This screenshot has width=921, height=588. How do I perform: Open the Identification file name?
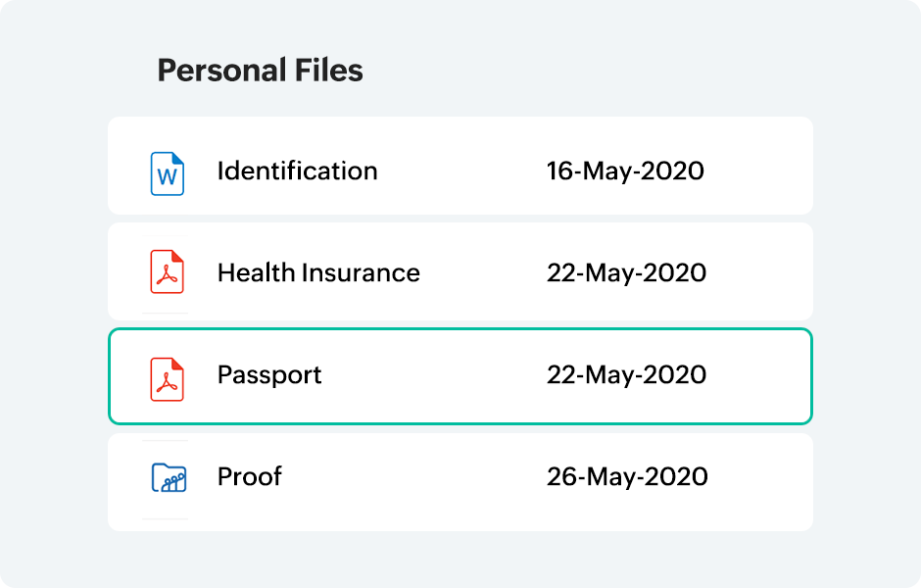[297, 171]
